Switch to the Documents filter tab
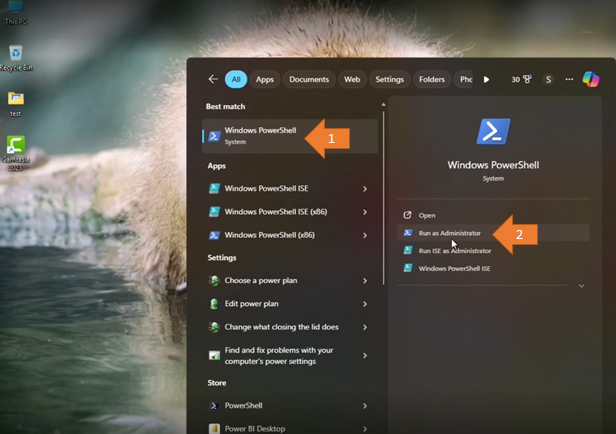 coord(309,79)
